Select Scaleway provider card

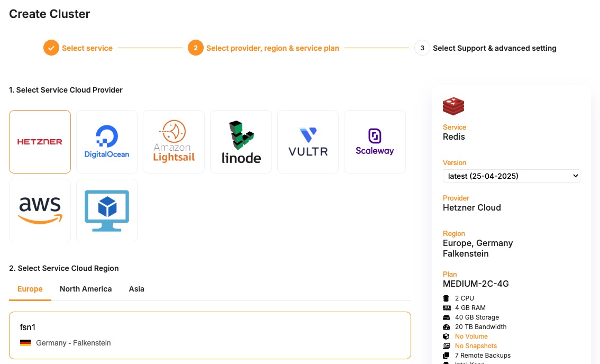[x=375, y=142]
